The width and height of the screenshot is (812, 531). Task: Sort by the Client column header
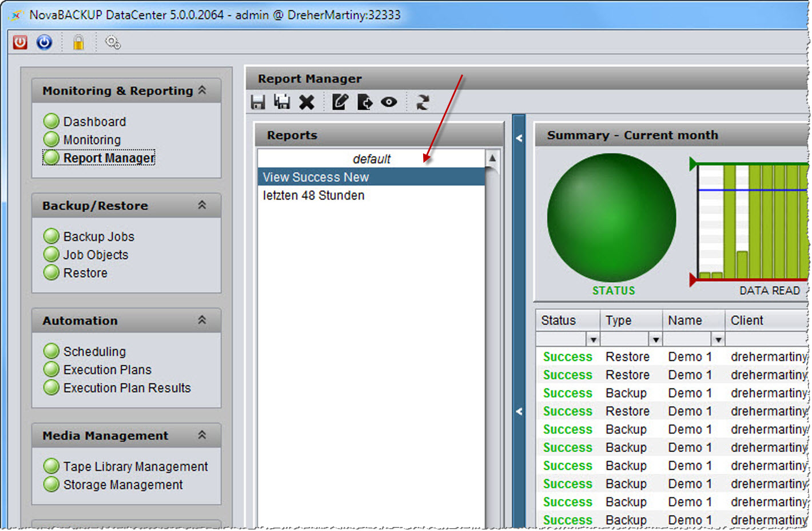click(766, 320)
